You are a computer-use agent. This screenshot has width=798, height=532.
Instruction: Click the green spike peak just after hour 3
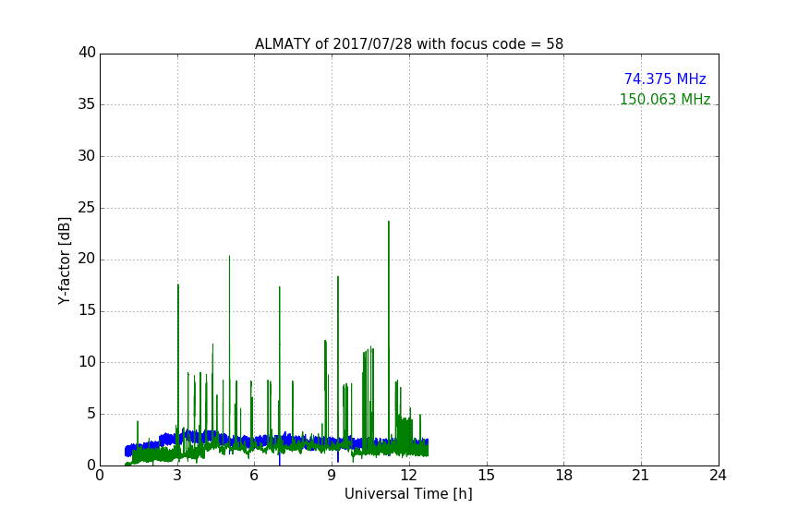tap(178, 284)
